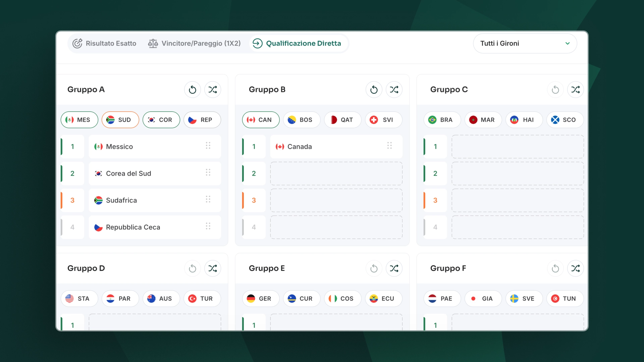Switch to Risultato Esatto tab
Screen dimensions: 644x362
[105, 43]
